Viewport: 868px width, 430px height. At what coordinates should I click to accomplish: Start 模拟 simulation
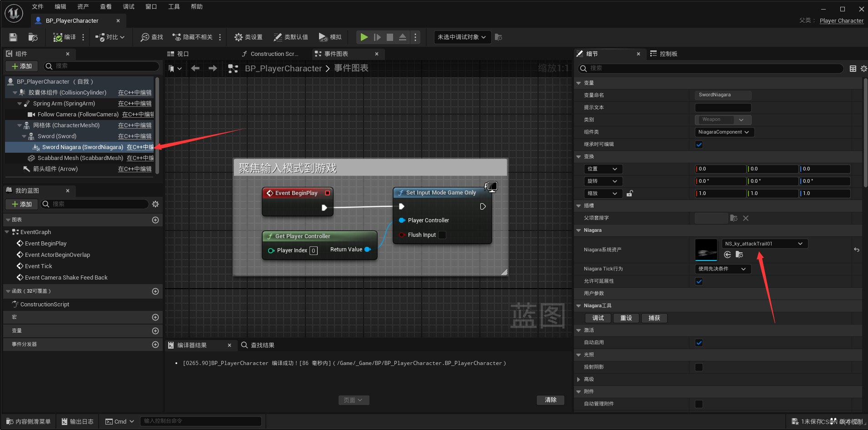click(x=330, y=37)
